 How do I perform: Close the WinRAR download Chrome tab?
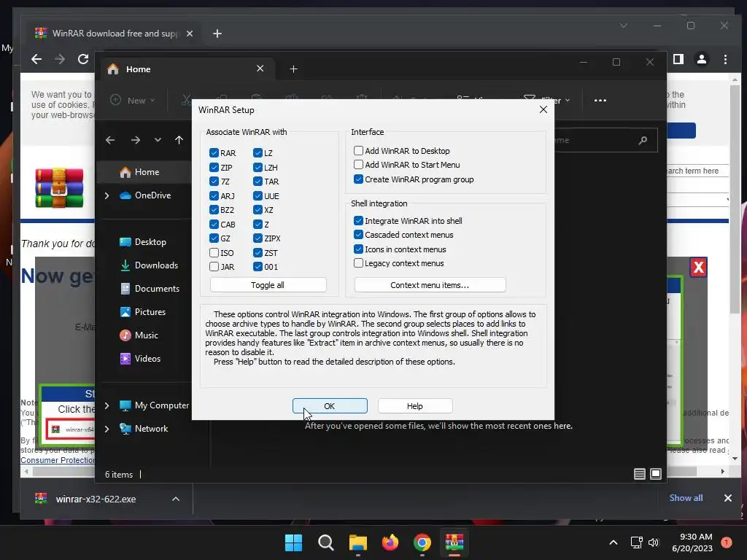click(190, 34)
